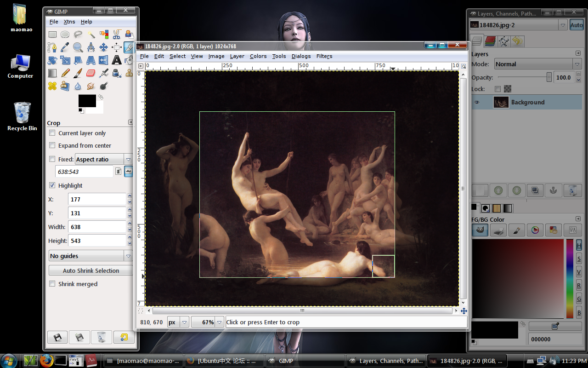The width and height of the screenshot is (588, 368).
Task: Click the foreground black color swatch in toolbox
Action: coord(87,101)
